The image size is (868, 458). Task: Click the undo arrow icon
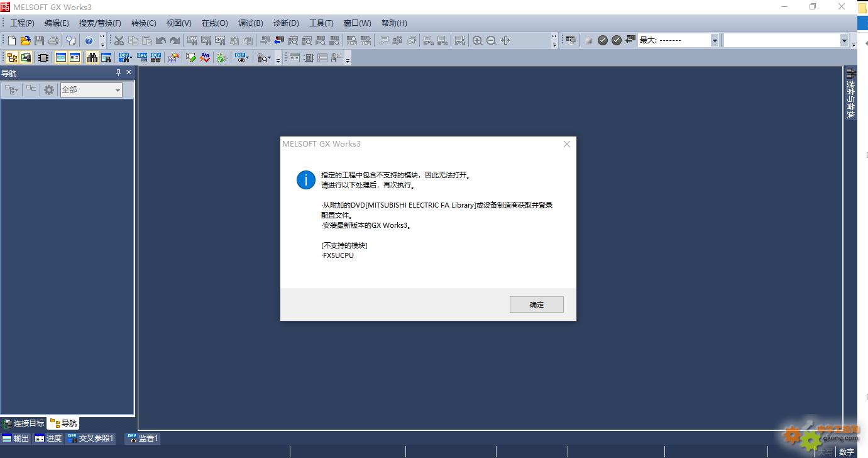click(x=161, y=40)
